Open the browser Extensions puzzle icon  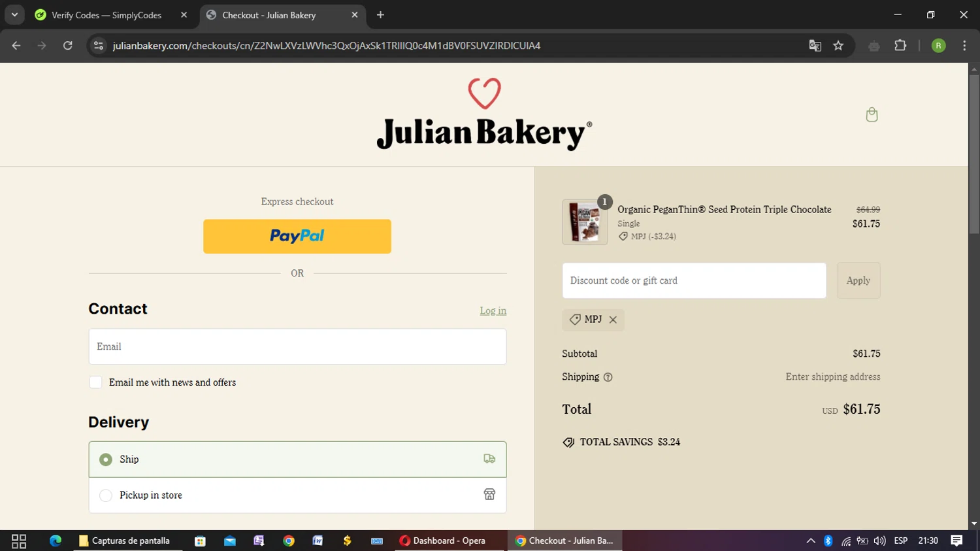900,46
